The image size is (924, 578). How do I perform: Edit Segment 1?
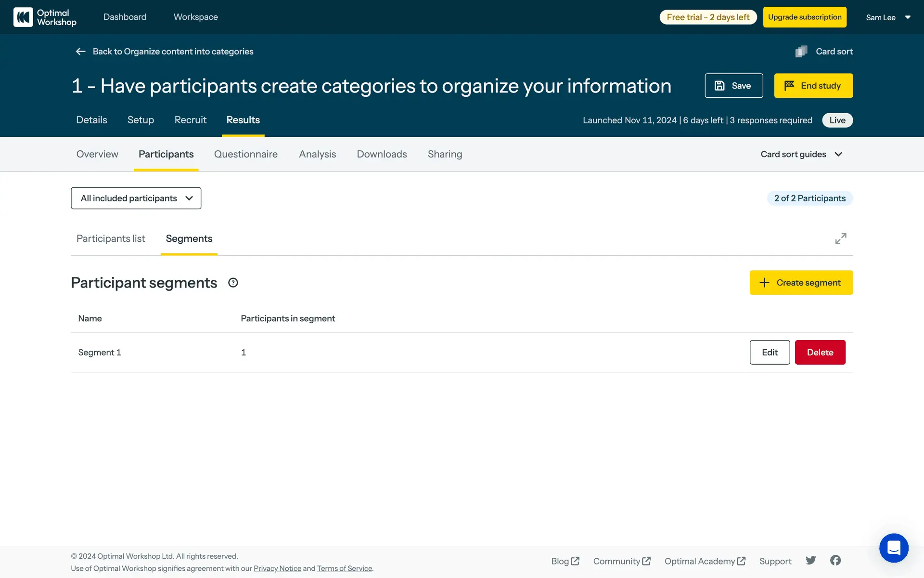tap(769, 353)
